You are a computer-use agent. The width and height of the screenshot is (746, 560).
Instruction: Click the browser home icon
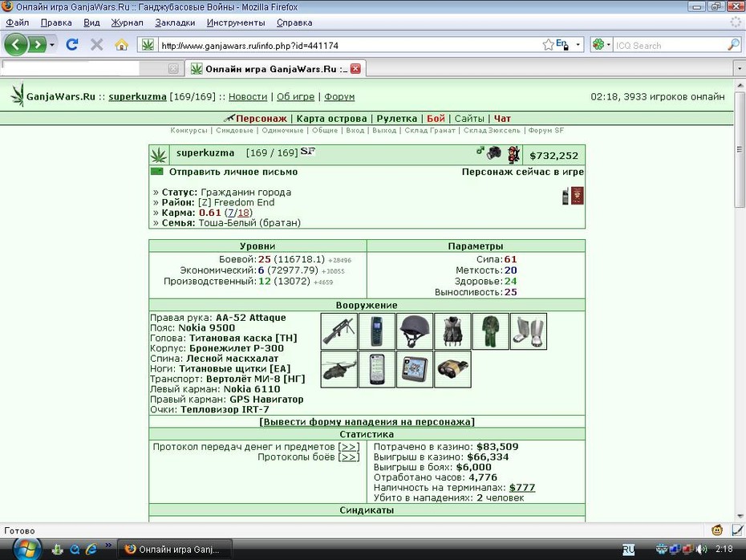coord(121,45)
